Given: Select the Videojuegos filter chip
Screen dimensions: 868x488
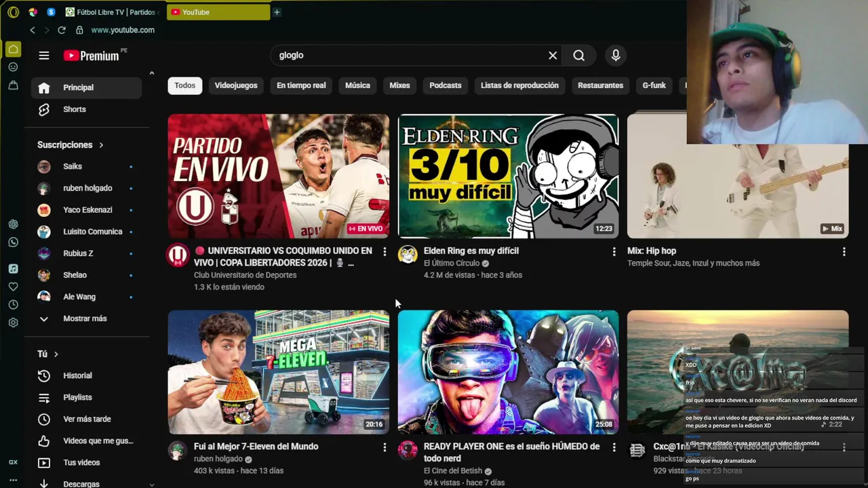Looking at the screenshot, I should pyautogui.click(x=236, y=85).
